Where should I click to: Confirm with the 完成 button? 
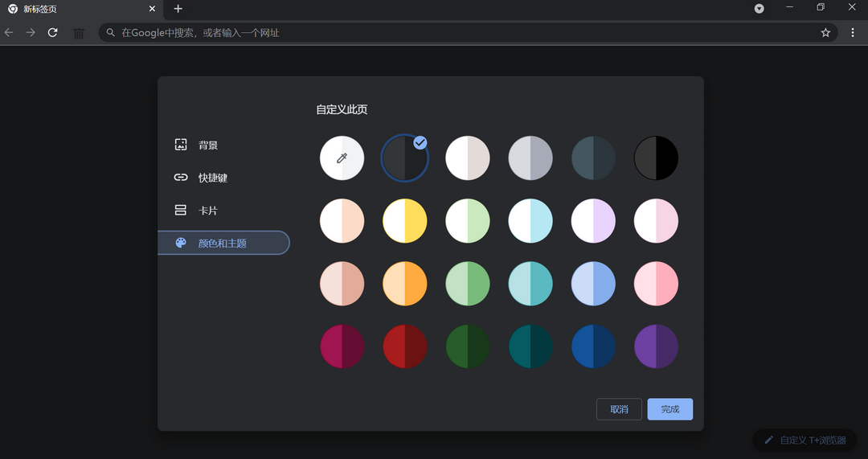[x=669, y=409]
